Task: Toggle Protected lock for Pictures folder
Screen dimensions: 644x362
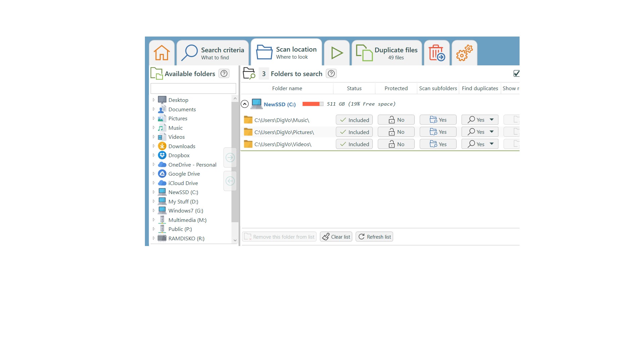Action: 396,132
